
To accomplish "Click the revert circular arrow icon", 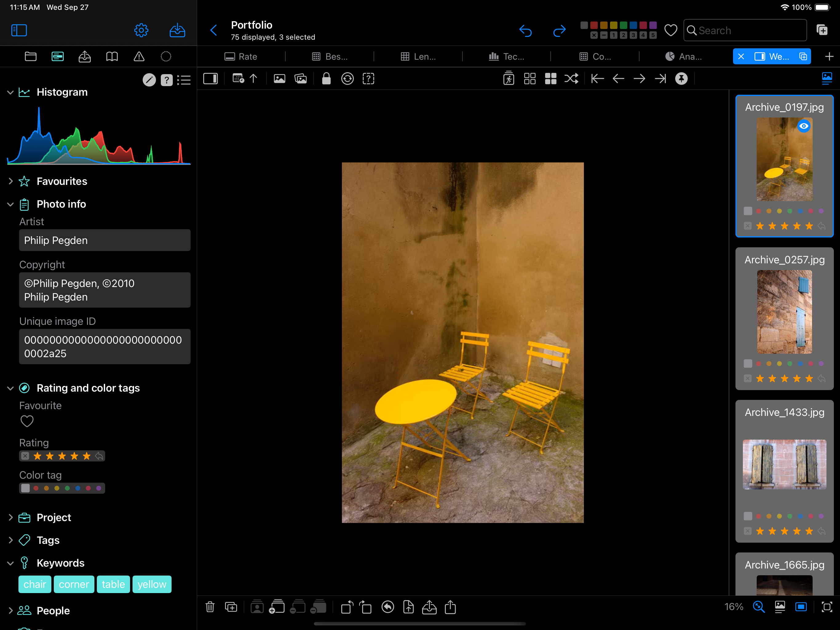I will point(388,607).
